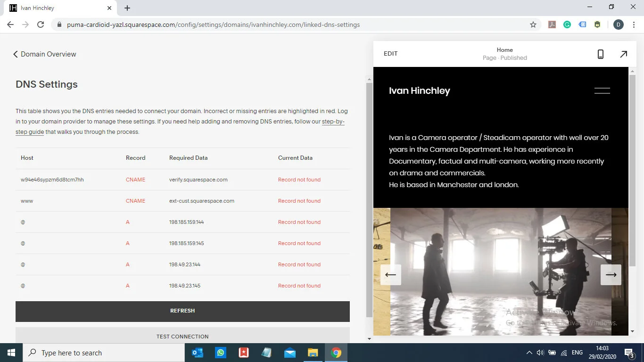Viewport: 644px width, 362px height.
Task: Show previous slide with left arrow
Action: click(391, 275)
